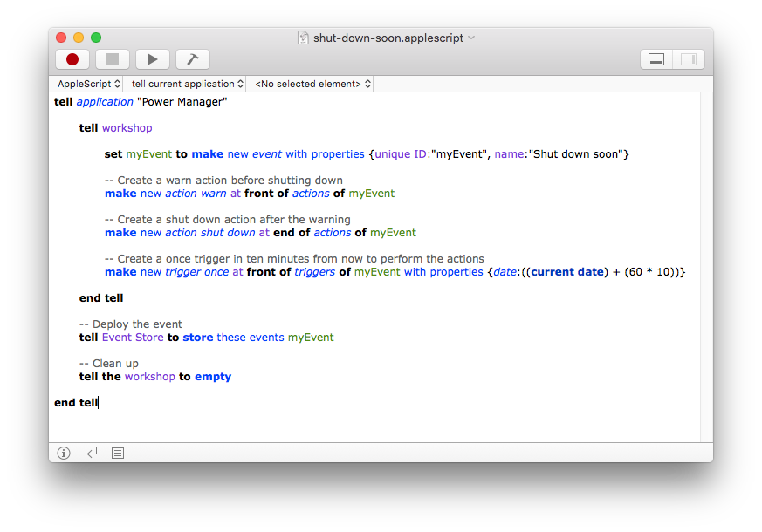This screenshot has height=532, width=762.
Task: Click the indented 'end tell' after the trigger line
Action: coord(101,298)
